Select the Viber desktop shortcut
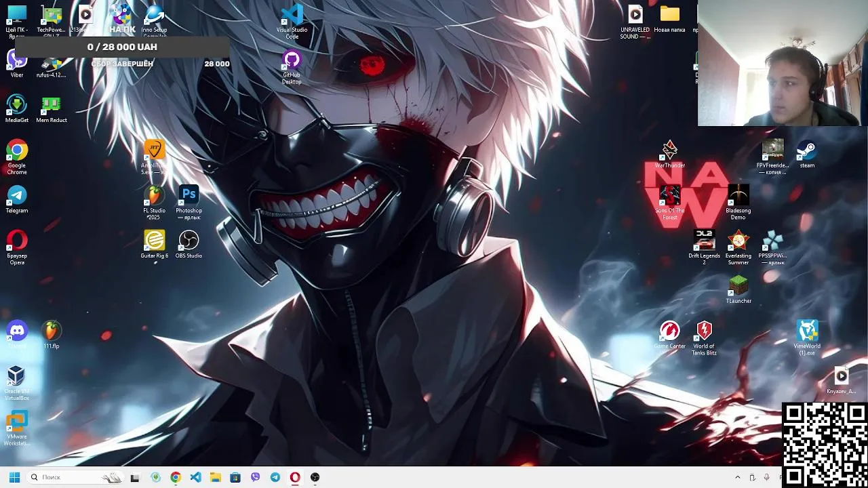 pyautogui.click(x=17, y=64)
